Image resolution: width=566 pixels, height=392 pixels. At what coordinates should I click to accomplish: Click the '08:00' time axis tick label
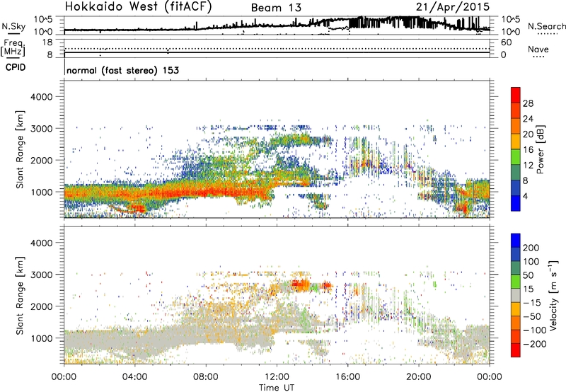(x=206, y=377)
